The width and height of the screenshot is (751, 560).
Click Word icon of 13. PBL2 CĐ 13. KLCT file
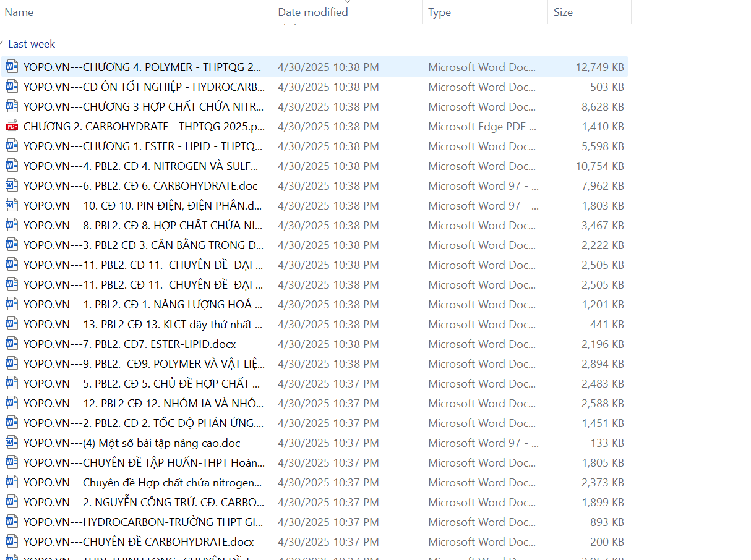(12, 324)
